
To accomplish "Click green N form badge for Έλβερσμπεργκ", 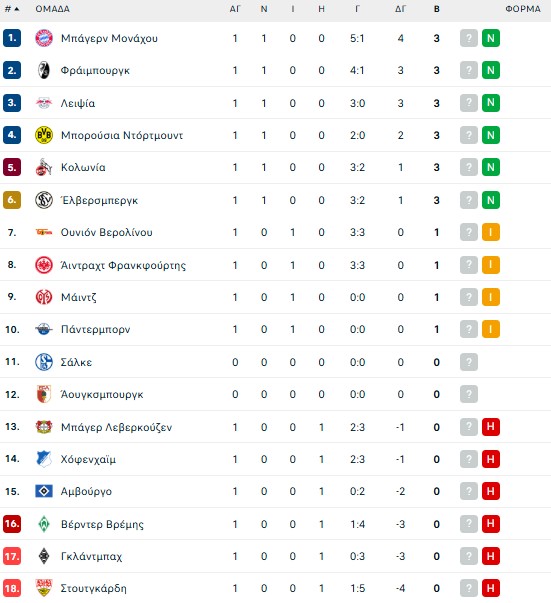I will pyautogui.click(x=491, y=200).
